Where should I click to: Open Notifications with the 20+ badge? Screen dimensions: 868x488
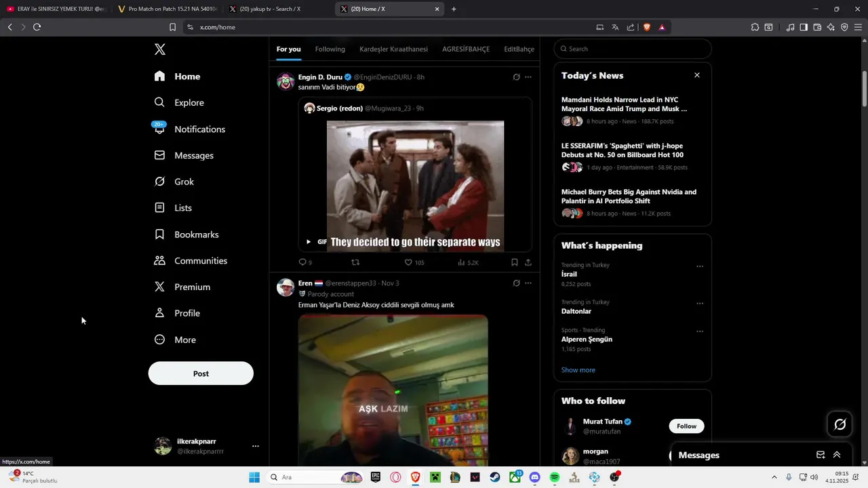click(x=189, y=129)
